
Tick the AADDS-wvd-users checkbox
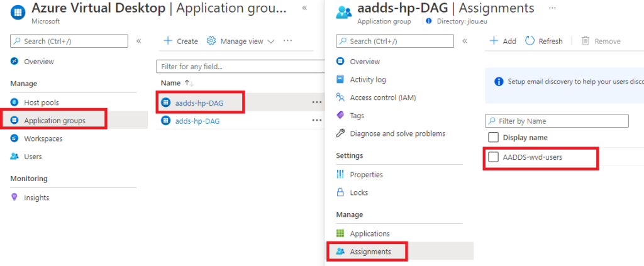(493, 157)
